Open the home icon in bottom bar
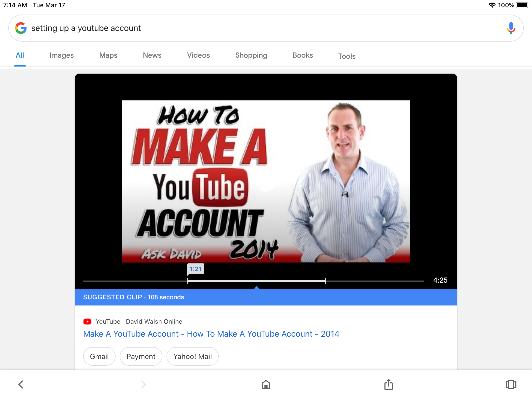Viewport: 532px width, 399px height. 266,384
